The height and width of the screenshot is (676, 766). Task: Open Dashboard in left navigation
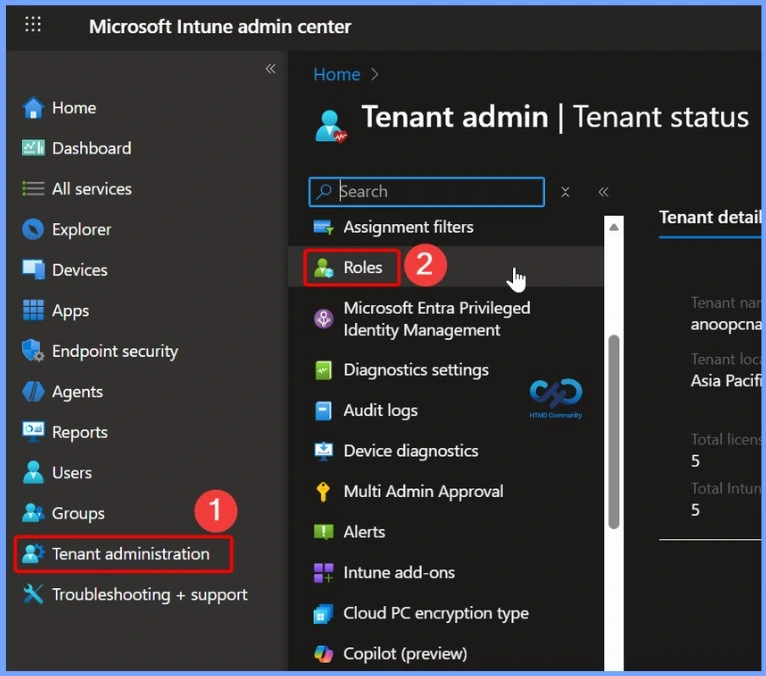pyautogui.click(x=91, y=148)
